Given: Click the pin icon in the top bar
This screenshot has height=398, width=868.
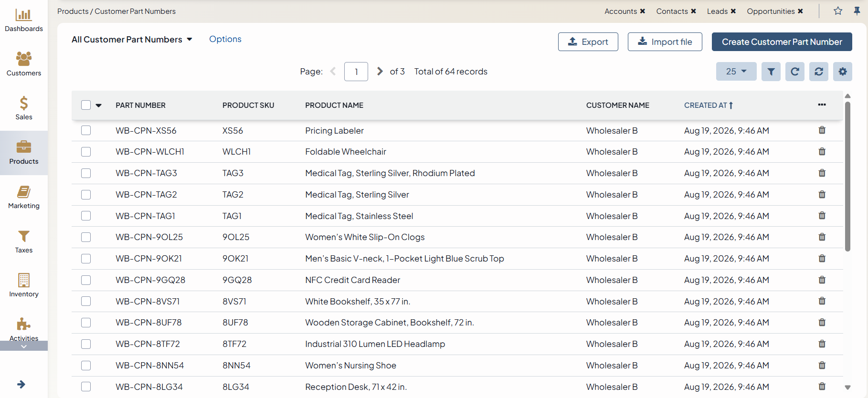Looking at the screenshot, I should pyautogui.click(x=857, y=11).
